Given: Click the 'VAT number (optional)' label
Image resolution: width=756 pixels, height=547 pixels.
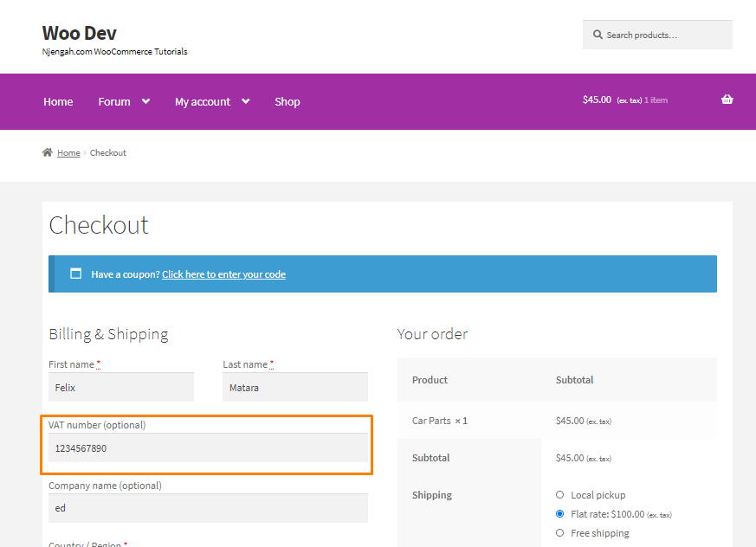Looking at the screenshot, I should [97, 425].
